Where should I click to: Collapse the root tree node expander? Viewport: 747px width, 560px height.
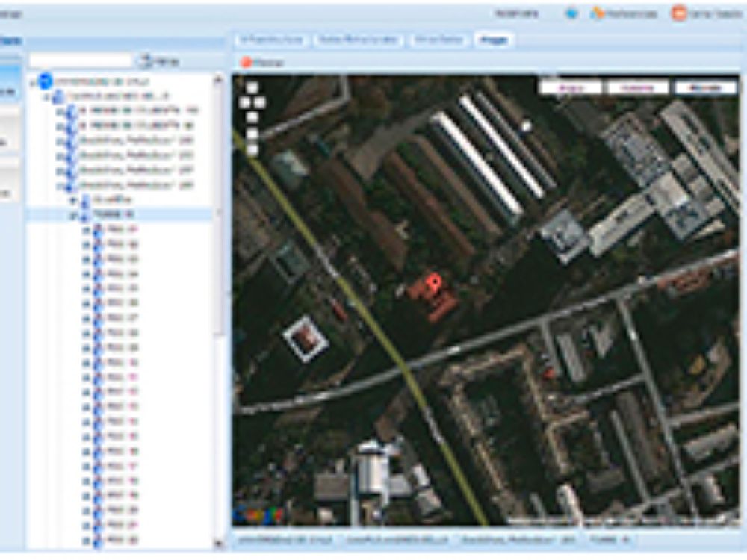tap(32, 81)
